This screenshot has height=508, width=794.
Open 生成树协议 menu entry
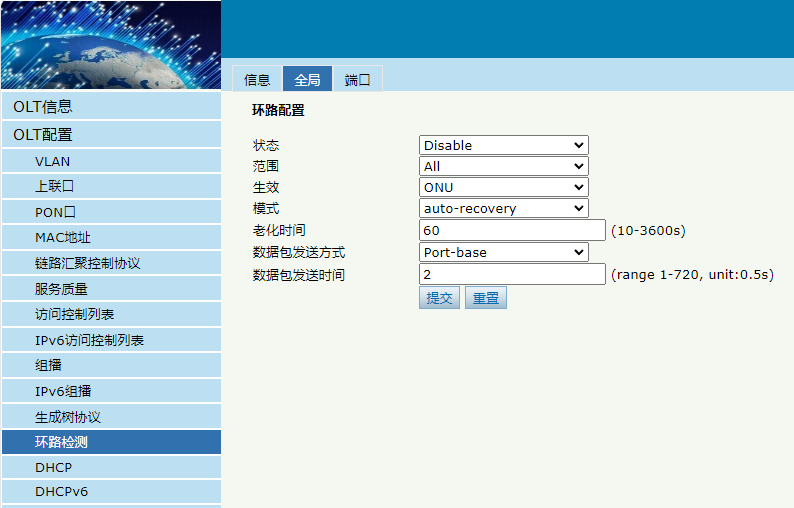(111, 417)
